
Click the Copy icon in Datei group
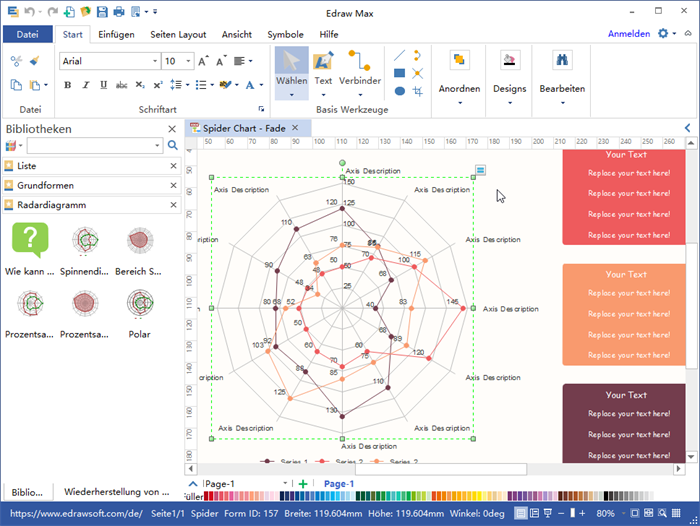pos(16,85)
